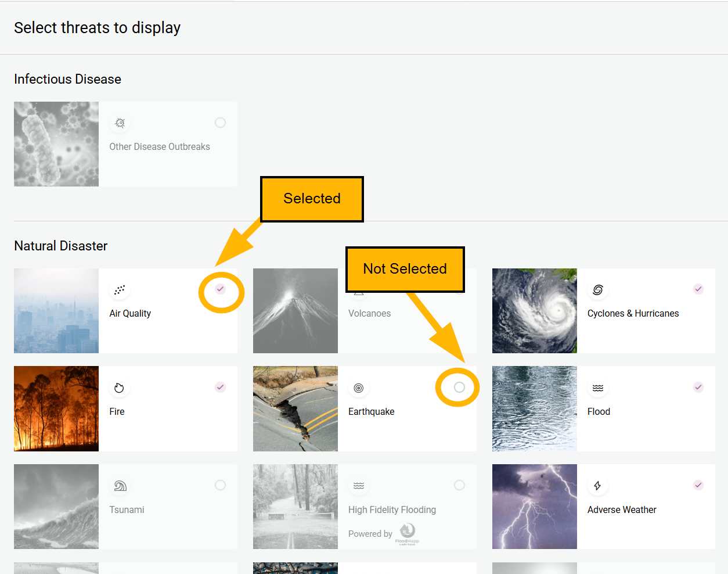The image size is (728, 574).
Task: Click the lightning storm Adverse Weather image
Action: 535,507
